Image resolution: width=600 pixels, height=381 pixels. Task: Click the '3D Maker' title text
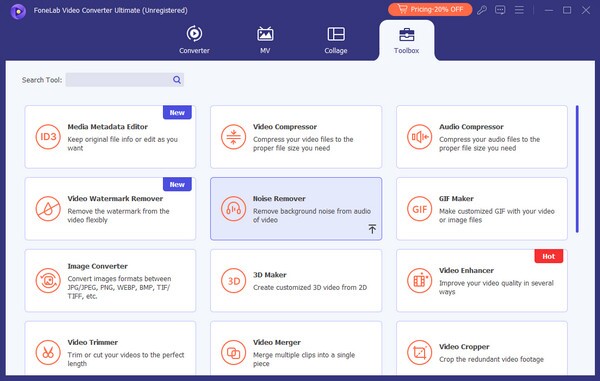(269, 275)
